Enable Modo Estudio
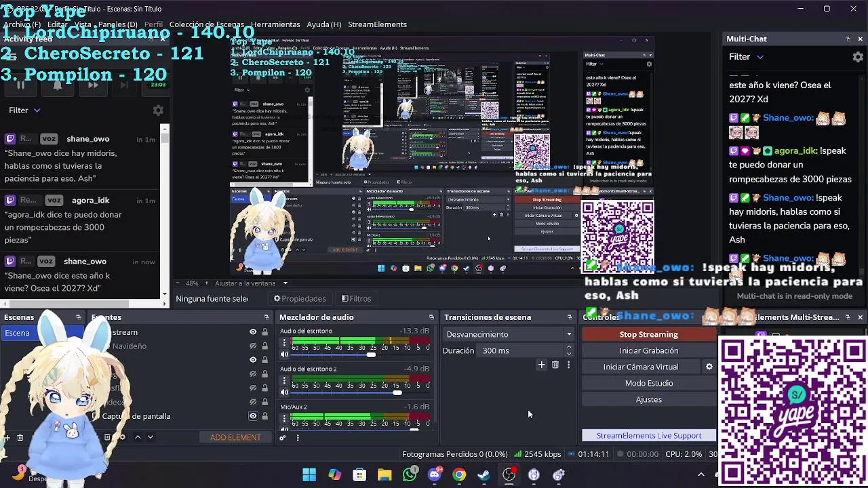The height and width of the screenshot is (488, 868). point(648,383)
